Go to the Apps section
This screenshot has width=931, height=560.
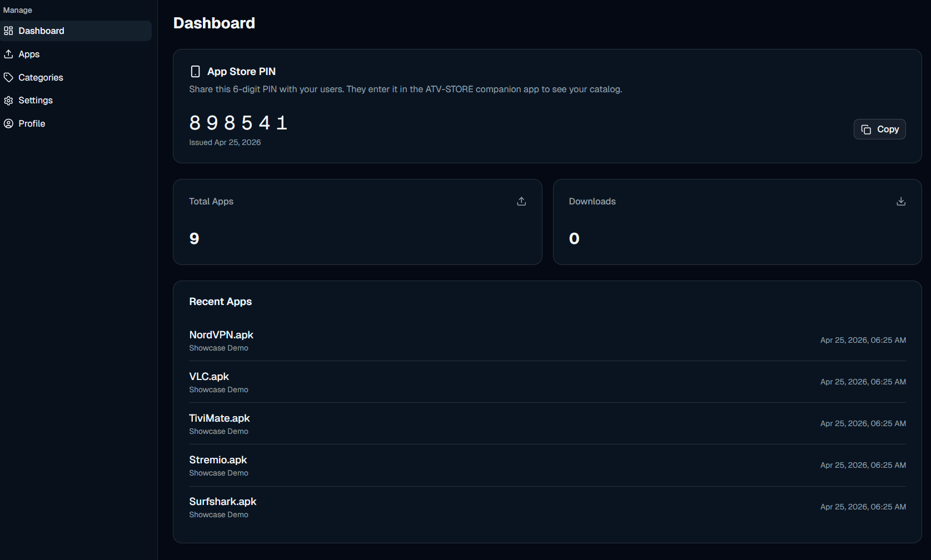click(x=76, y=54)
